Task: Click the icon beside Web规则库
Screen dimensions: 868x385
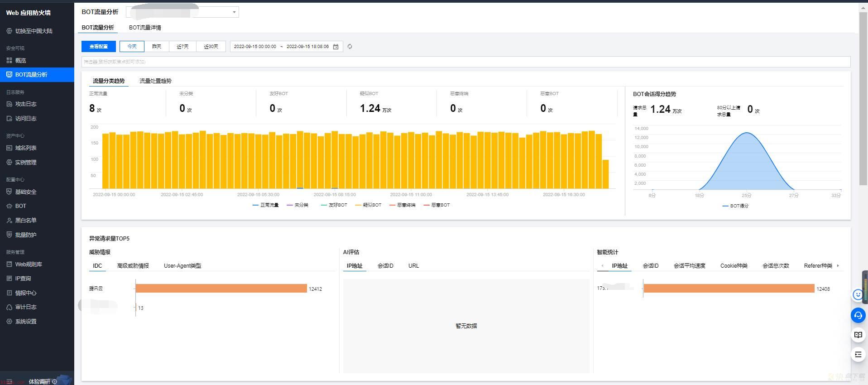Action: coord(9,264)
